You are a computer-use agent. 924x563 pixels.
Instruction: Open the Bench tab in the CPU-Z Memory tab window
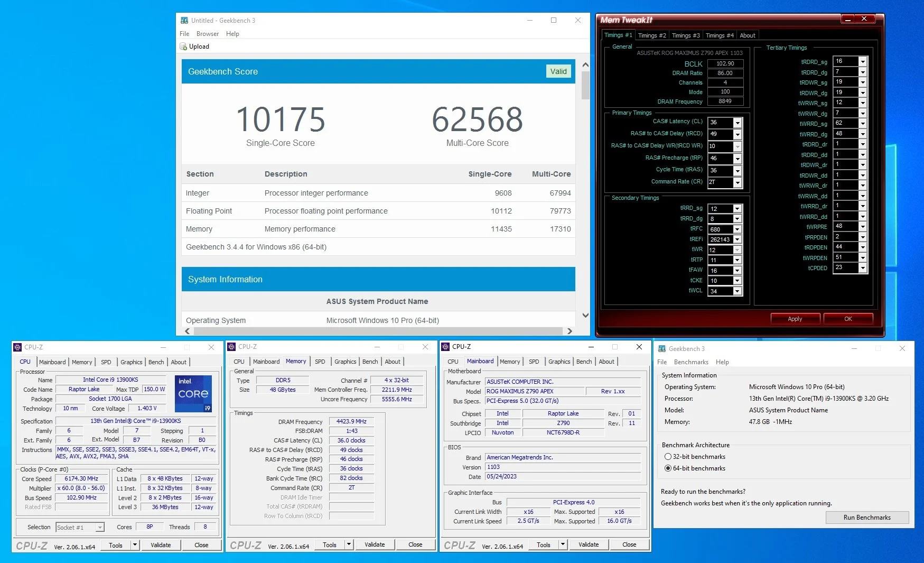tap(370, 362)
